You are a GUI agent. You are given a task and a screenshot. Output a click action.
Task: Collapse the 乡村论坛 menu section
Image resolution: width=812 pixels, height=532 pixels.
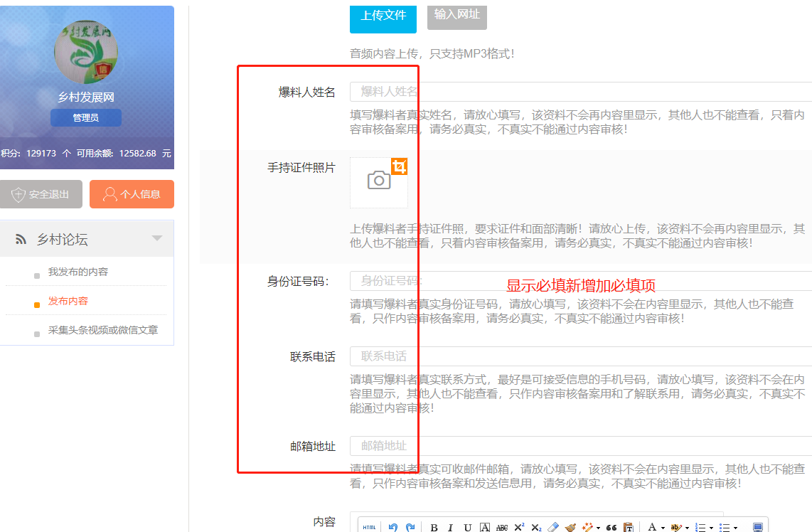pos(157,238)
